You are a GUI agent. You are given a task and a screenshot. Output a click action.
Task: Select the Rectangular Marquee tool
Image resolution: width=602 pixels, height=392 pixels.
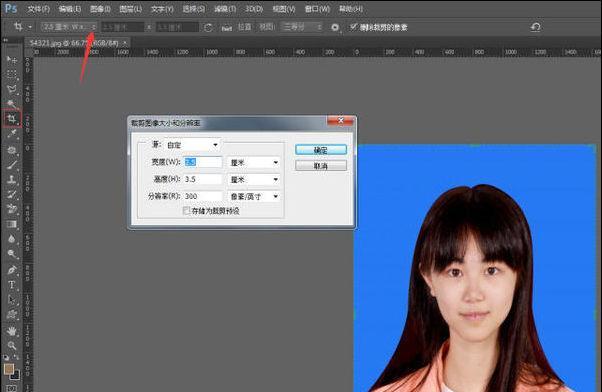pos(12,74)
